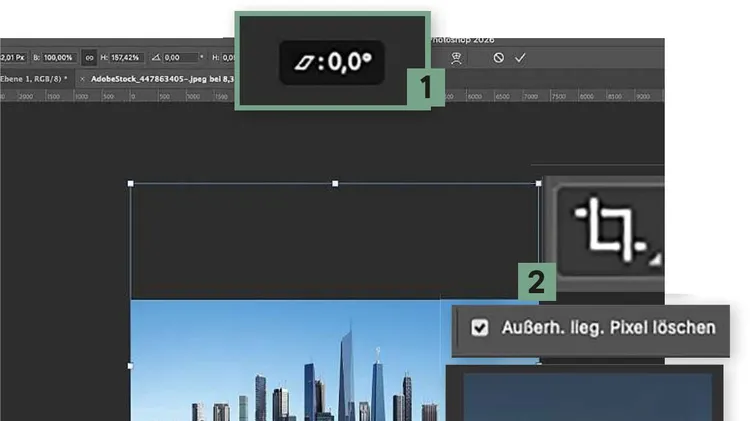Uncheck 'Außerh. lieg. Pixel löschen' checkbox
Screen dimensions: 750x421
[x=480, y=327]
